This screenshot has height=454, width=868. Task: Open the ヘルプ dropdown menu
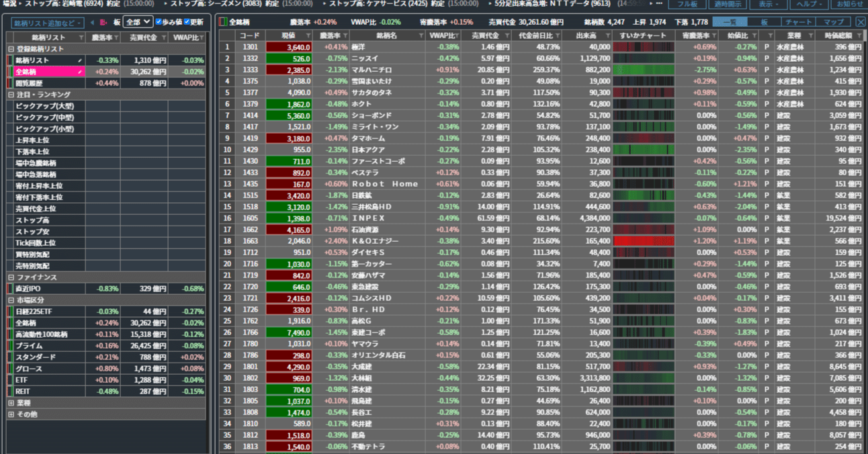coord(808,4)
